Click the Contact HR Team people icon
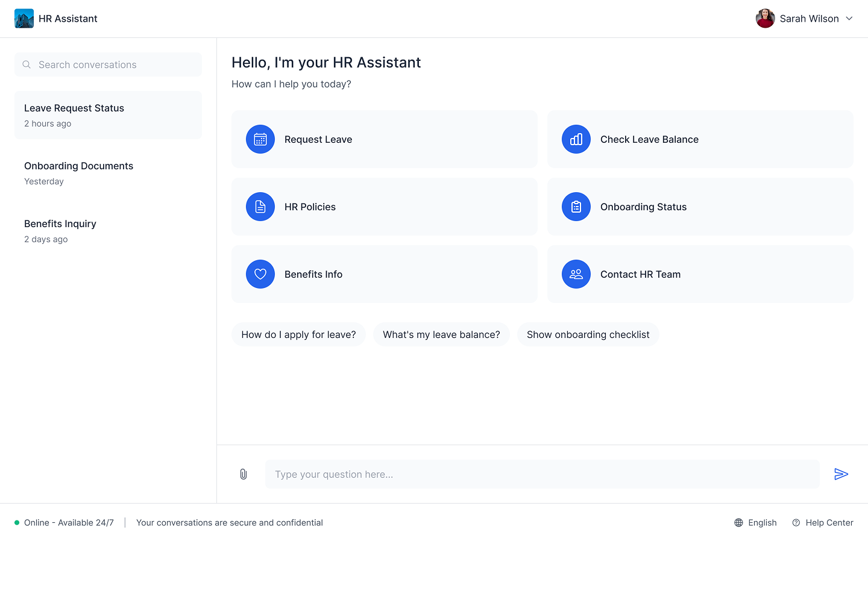868x600 pixels. coord(576,274)
